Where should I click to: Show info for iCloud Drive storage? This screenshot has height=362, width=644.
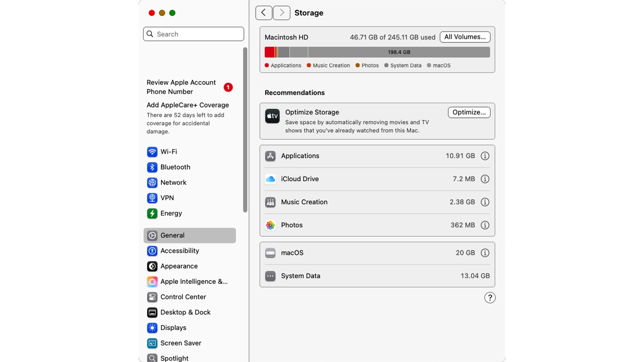[485, 179]
